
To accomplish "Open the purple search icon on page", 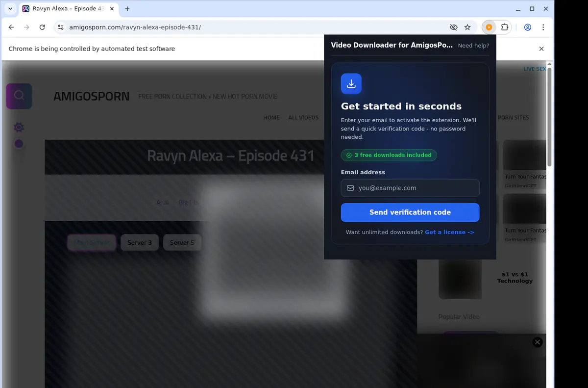I will (19, 96).
